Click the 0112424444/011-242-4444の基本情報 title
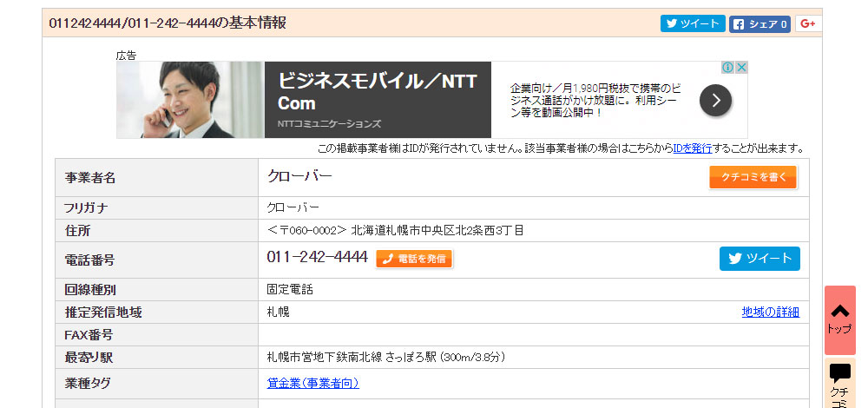Viewport: 868px width, 408px height. [168, 23]
